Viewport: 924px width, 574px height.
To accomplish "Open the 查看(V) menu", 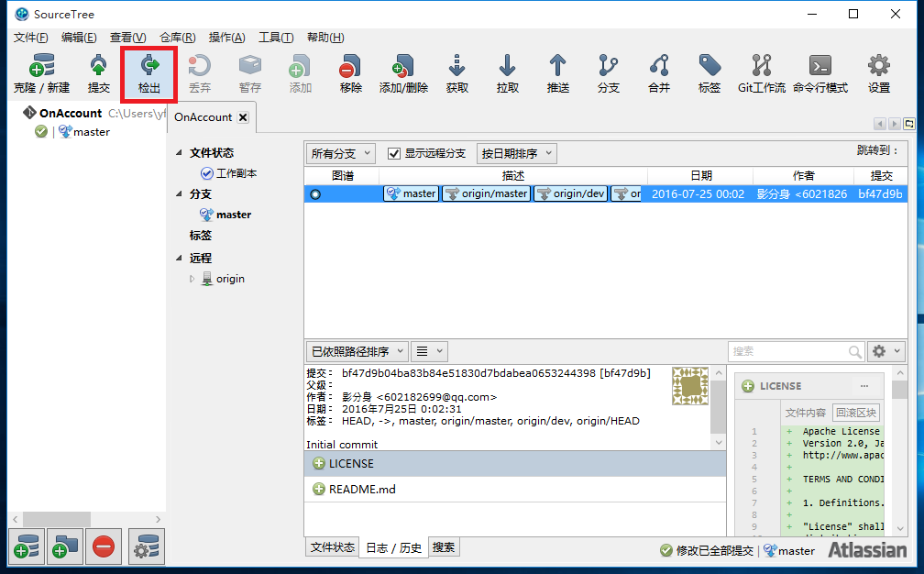I will coord(128,37).
